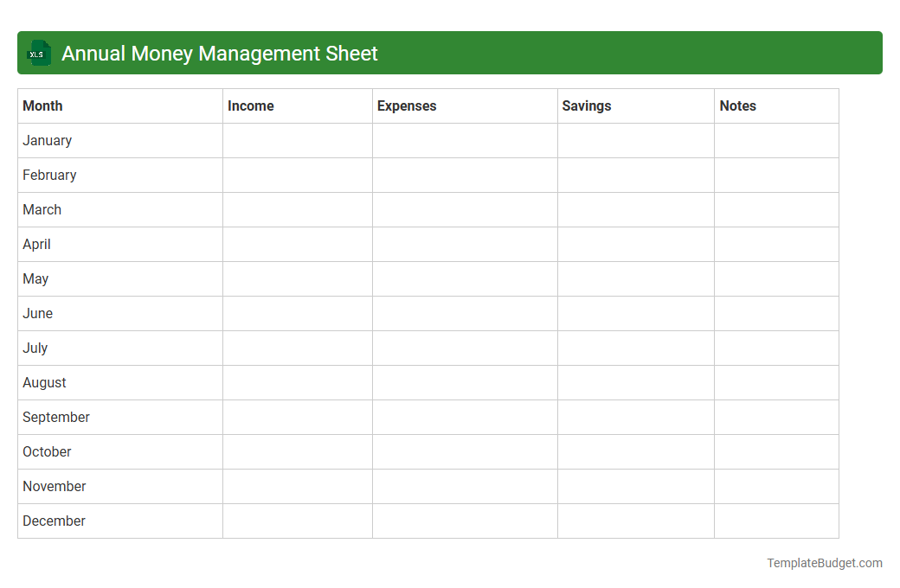The image size is (900, 588).
Task: Click the Savings cell for June
Action: [635, 313]
